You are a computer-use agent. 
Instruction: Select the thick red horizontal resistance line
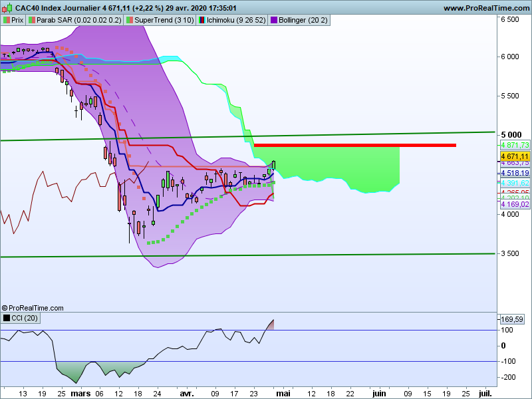pyautogui.click(x=355, y=145)
